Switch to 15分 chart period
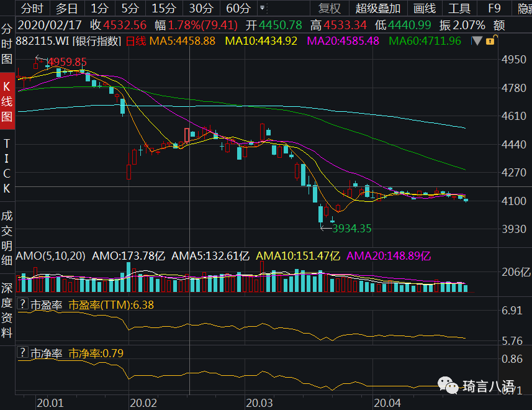 (x=164, y=9)
